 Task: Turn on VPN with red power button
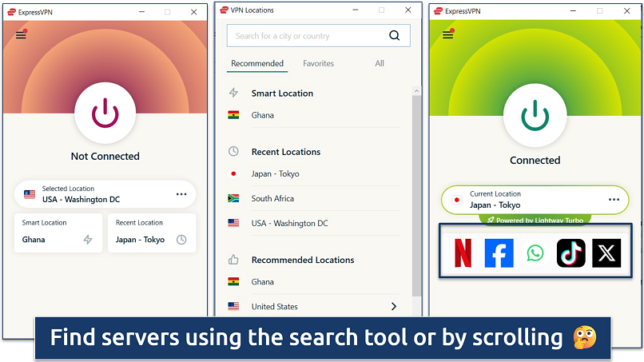coord(105,114)
